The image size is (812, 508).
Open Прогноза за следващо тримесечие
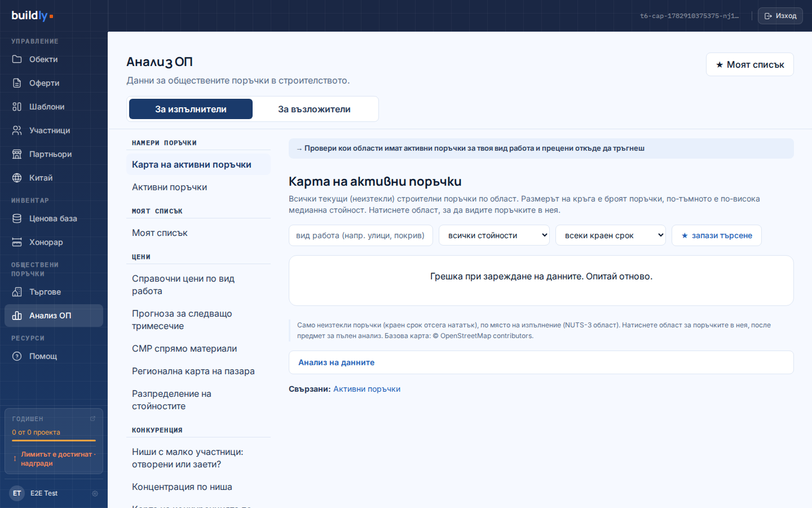coord(198,319)
